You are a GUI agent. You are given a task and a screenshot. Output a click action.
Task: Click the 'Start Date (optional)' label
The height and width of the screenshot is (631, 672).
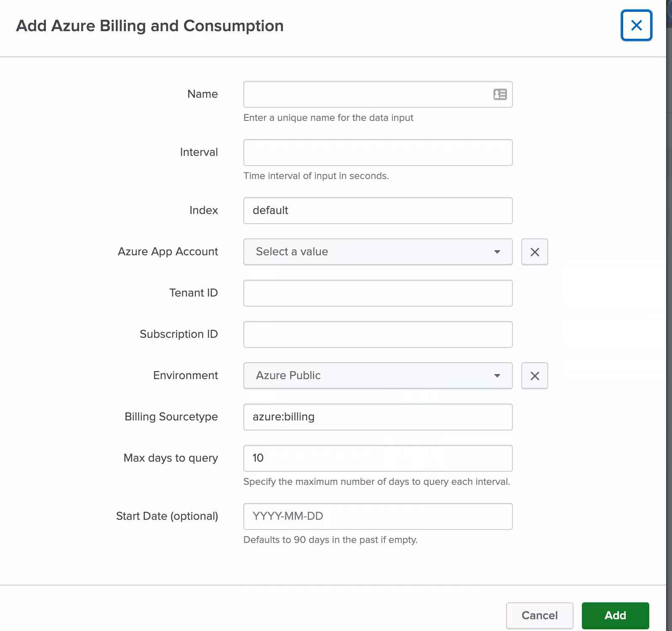point(167,516)
